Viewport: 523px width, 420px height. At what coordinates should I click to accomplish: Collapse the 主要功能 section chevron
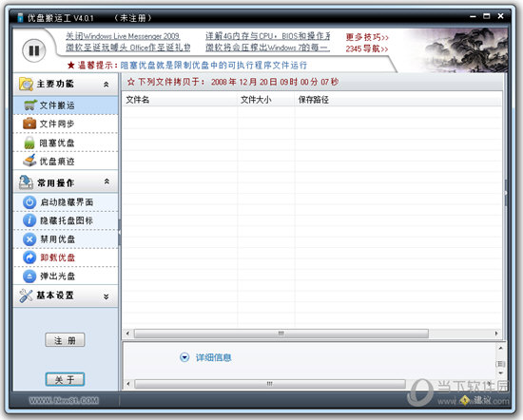tap(107, 85)
